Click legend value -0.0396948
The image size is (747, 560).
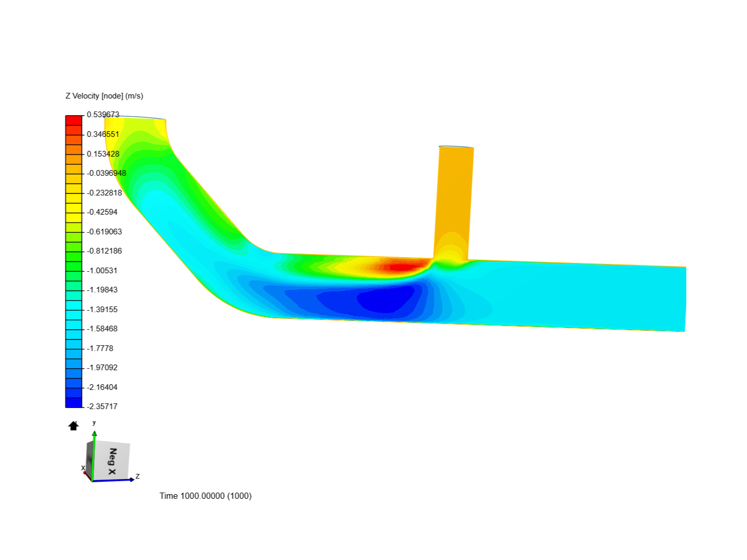pos(106,173)
